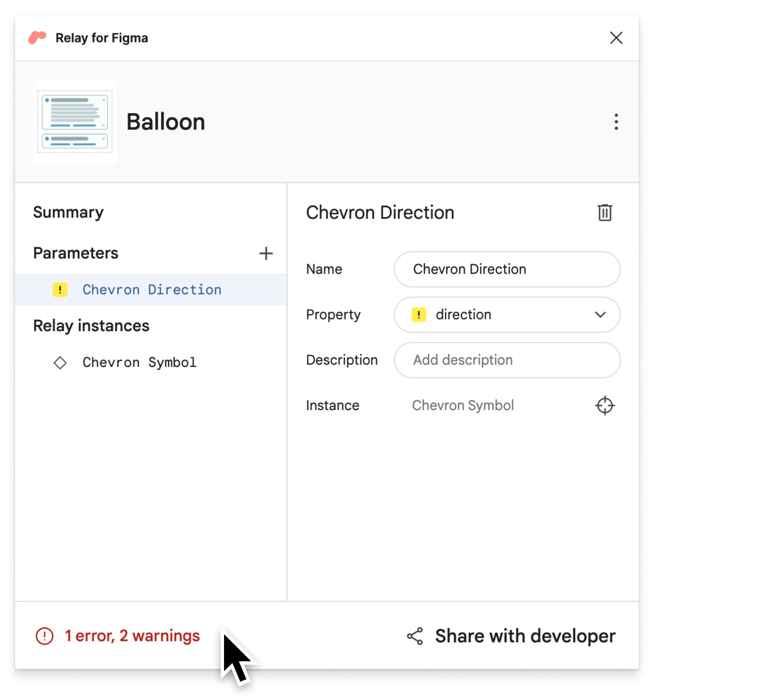This screenshot has height=700, width=775.
Task: Click the add parameter plus button
Action: [x=266, y=253]
